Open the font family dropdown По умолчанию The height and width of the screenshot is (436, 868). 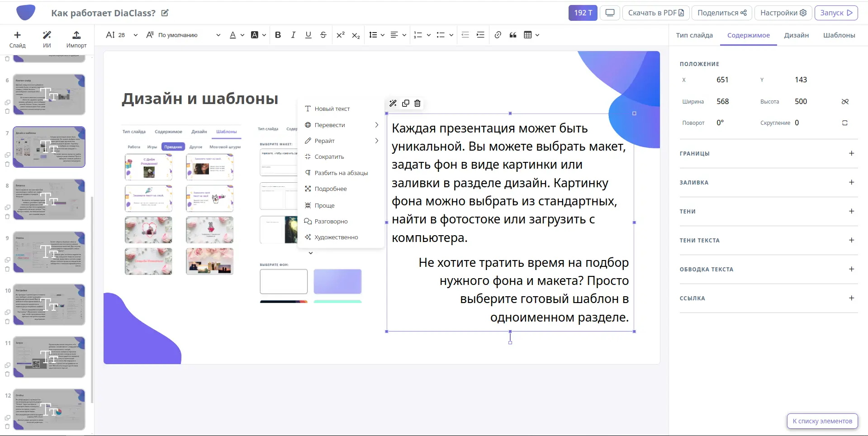click(x=184, y=35)
